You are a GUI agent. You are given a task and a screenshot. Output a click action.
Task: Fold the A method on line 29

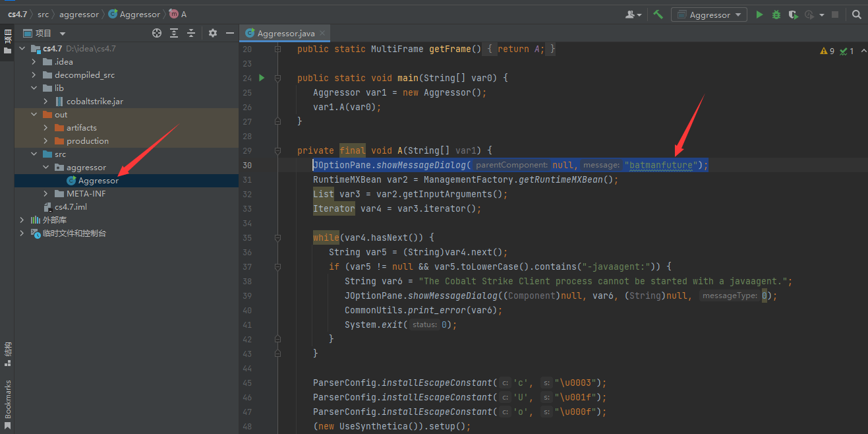tap(277, 150)
